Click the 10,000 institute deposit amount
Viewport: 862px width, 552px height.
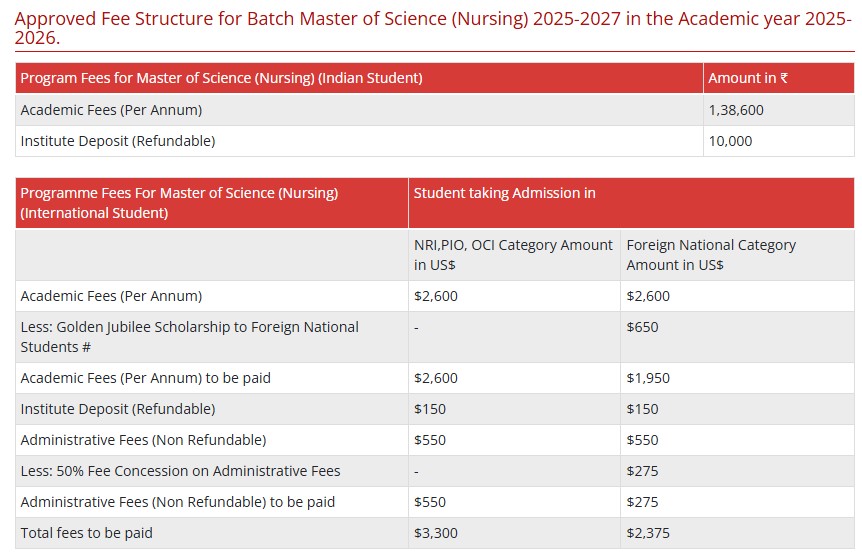[x=730, y=141]
